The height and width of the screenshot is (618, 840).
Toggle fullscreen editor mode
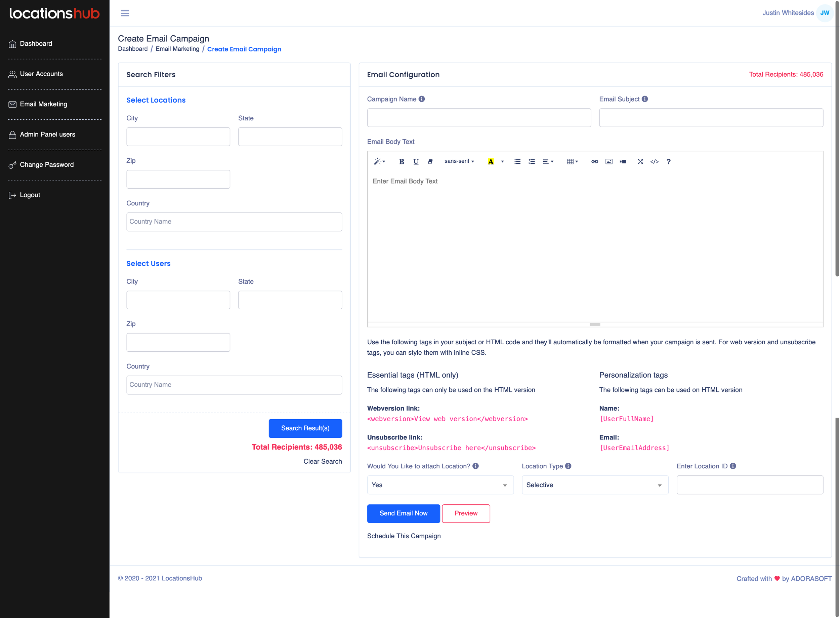[x=640, y=162]
